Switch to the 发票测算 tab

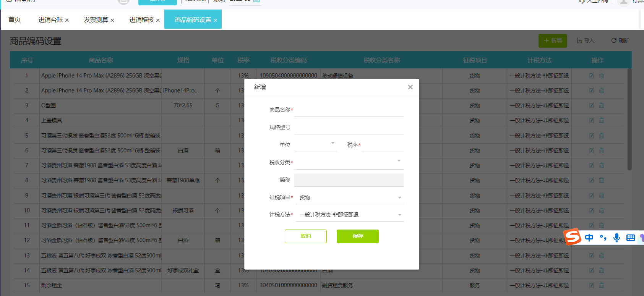point(96,20)
